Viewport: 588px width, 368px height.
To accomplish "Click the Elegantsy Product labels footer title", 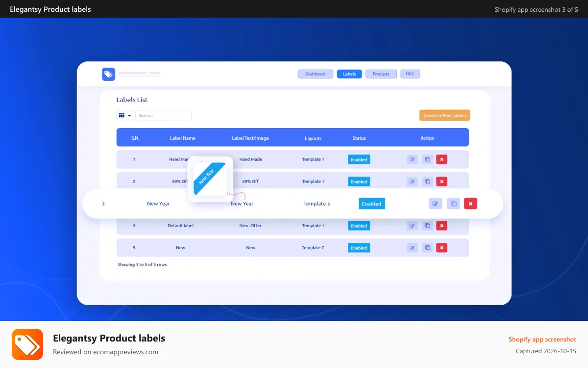I will coord(109,338).
